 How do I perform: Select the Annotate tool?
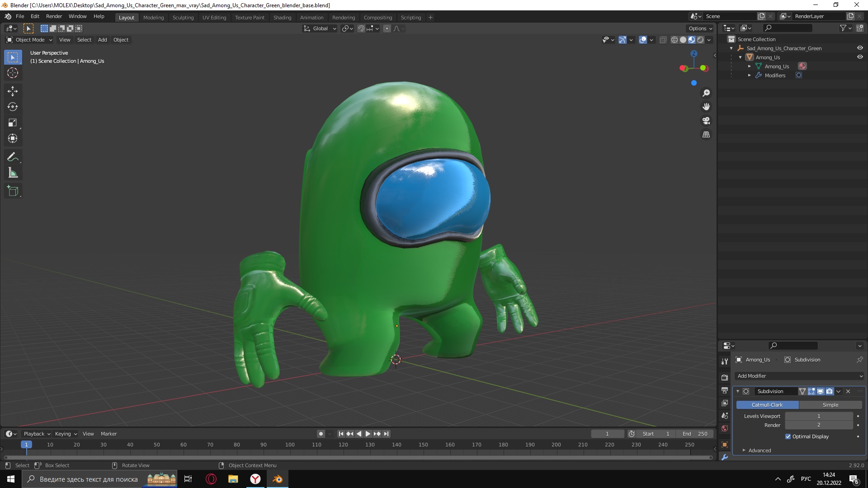click(x=13, y=157)
